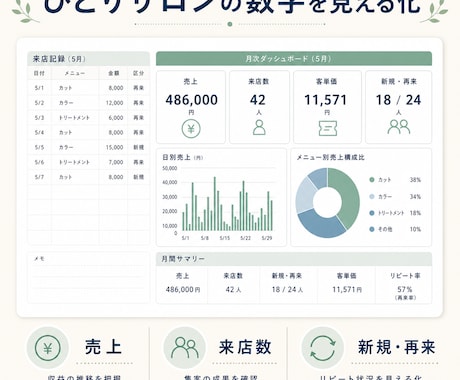460x380 pixels.
Task: Click the large 11,571 value in the 客単価 card
Action: (x=326, y=100)
